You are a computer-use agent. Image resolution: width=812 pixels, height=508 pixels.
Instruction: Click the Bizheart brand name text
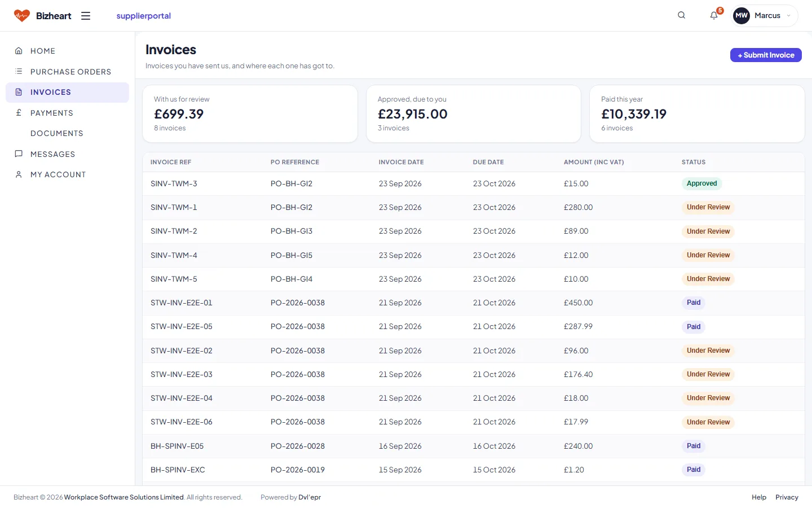54,16
